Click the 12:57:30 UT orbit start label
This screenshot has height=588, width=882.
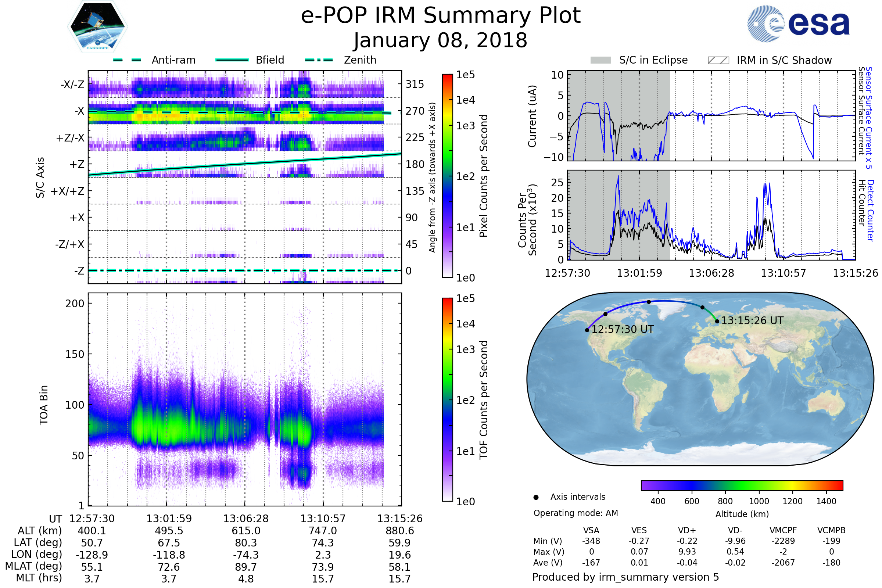(x=623, y=330)
